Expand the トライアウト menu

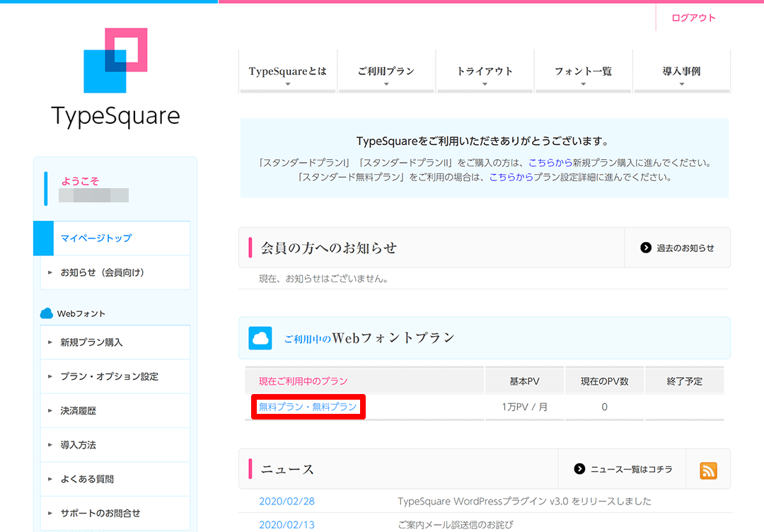coord(485,71)
